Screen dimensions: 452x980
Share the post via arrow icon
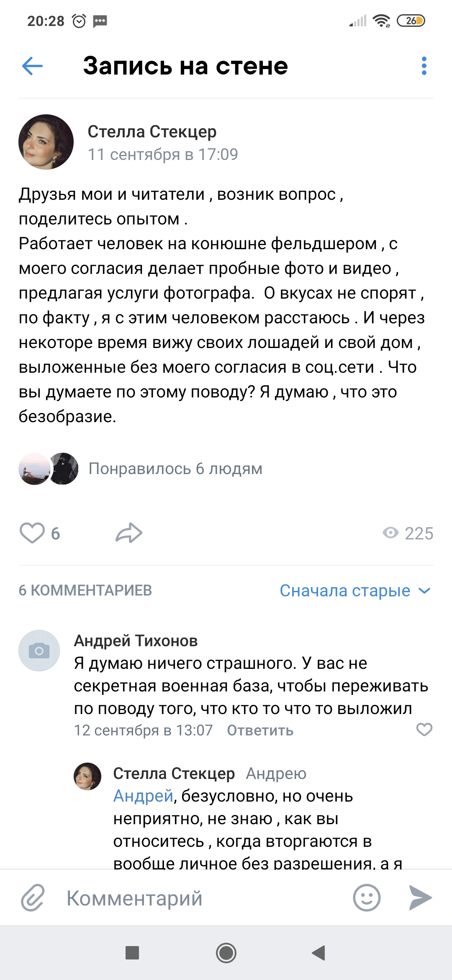[x=129, y=533]
